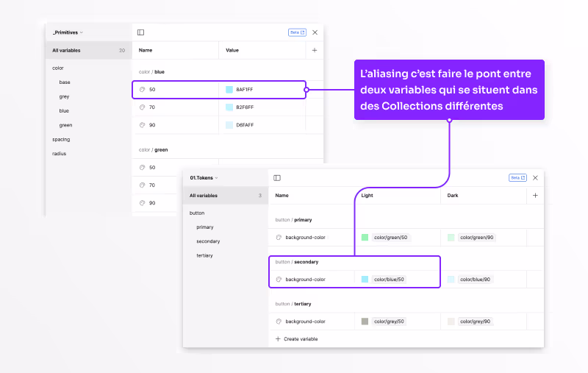Image resolution: width=588 pixels, height=373 pixels.
Task: Click the Dark mode column header
Action: click(453, 196)
